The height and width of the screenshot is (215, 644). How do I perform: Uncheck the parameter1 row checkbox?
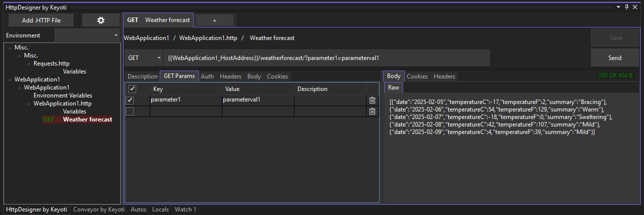(x=130, y=100)
